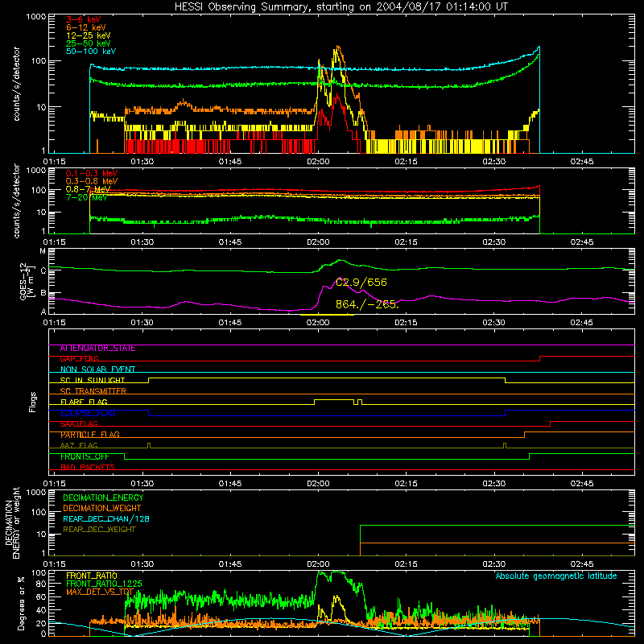
Task: Click the 02:00 tick label under top plot
Action: [x=318, y=162]
